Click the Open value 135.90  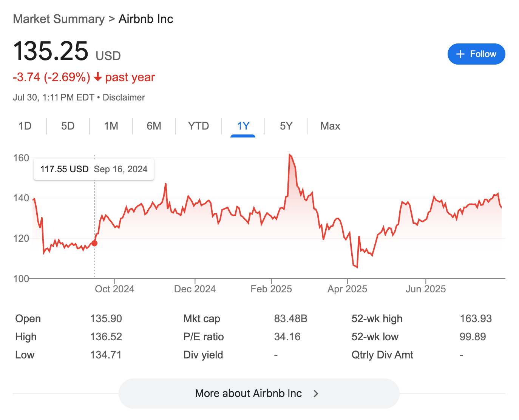tap(106, 319)
